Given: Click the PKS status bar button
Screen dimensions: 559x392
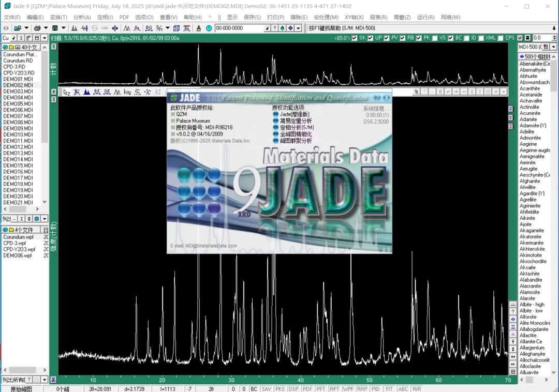Looking at the screenshot, I should pos(280,389).
